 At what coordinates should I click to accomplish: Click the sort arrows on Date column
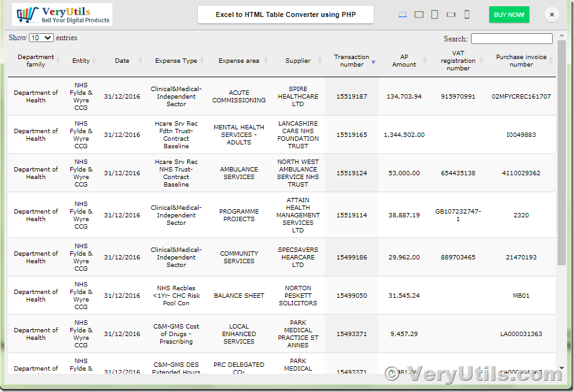click(x=140, y=61)
